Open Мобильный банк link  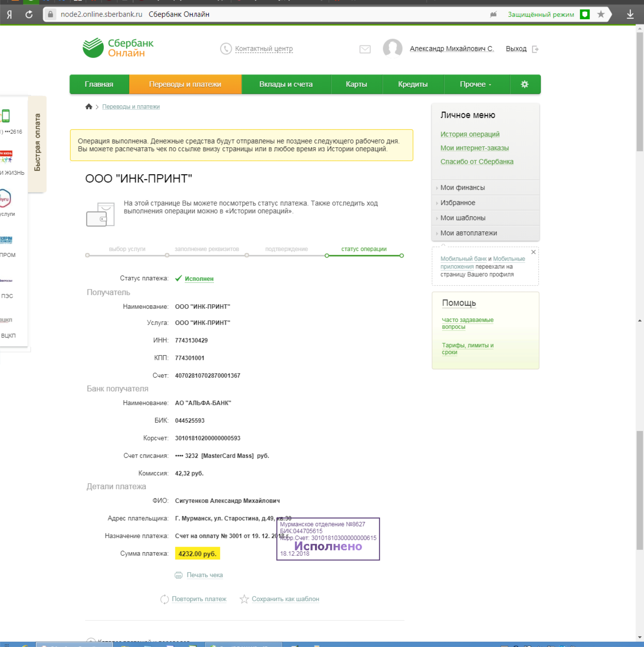pos(464,259)
